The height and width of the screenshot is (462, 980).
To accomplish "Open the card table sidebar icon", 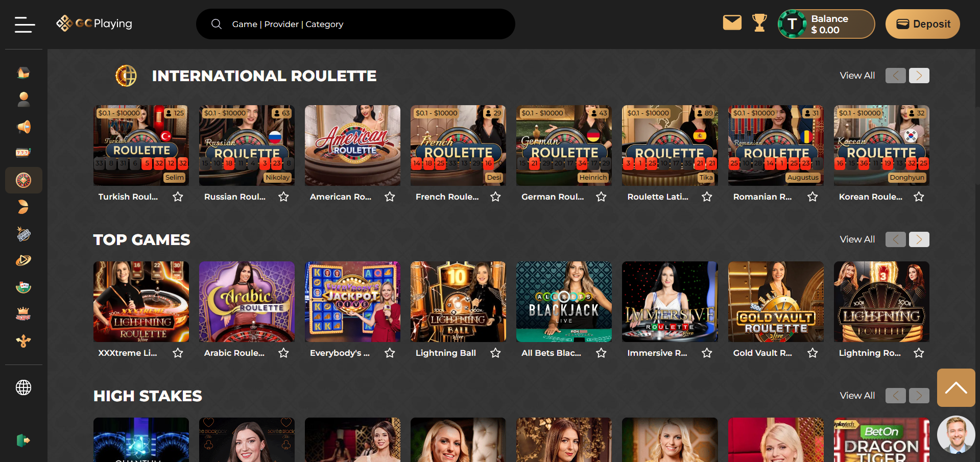I will point(23,287).
